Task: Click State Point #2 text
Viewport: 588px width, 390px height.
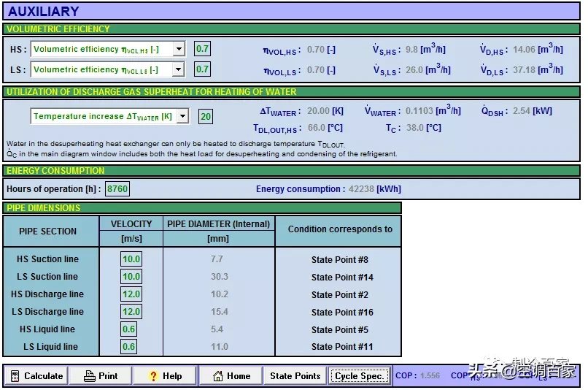Action: pos(340,294)
